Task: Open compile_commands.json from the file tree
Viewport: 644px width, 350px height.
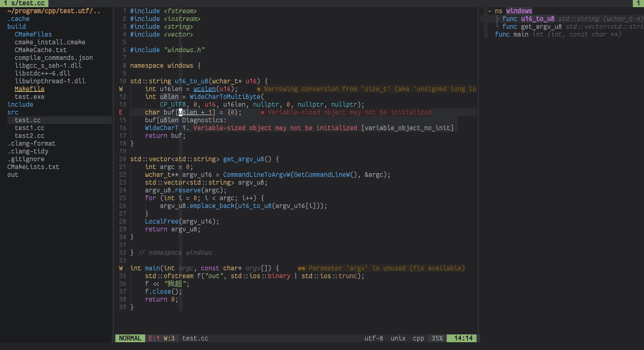Action: coord(54,58)
